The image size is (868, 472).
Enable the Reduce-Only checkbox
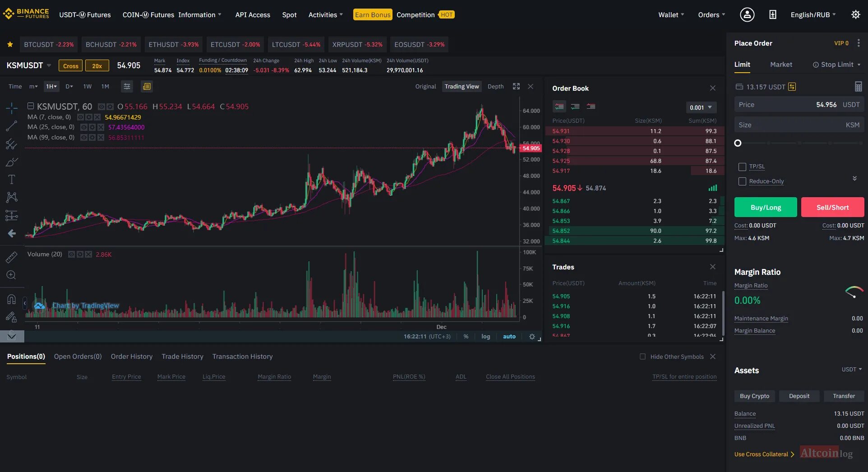(x=742, y=181)
